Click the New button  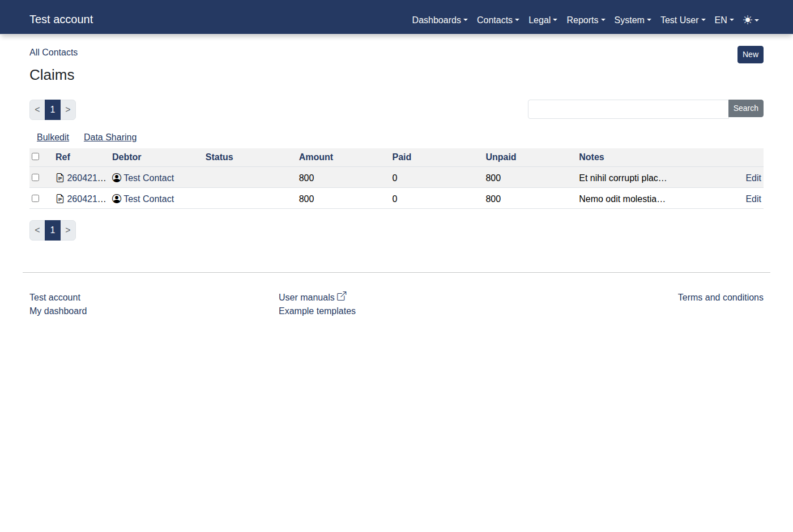click(x=750, y=54)
